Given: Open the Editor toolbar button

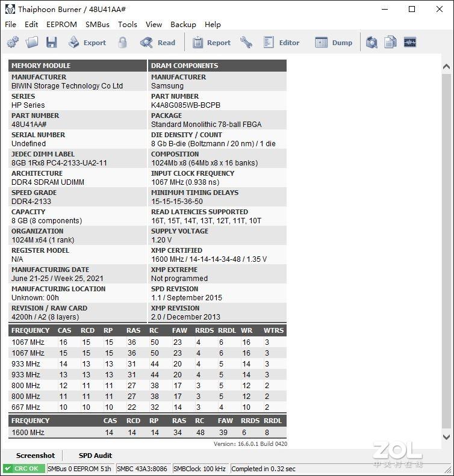Looking at the screenshot, I should pyautogui.click(x=282, y=43).
